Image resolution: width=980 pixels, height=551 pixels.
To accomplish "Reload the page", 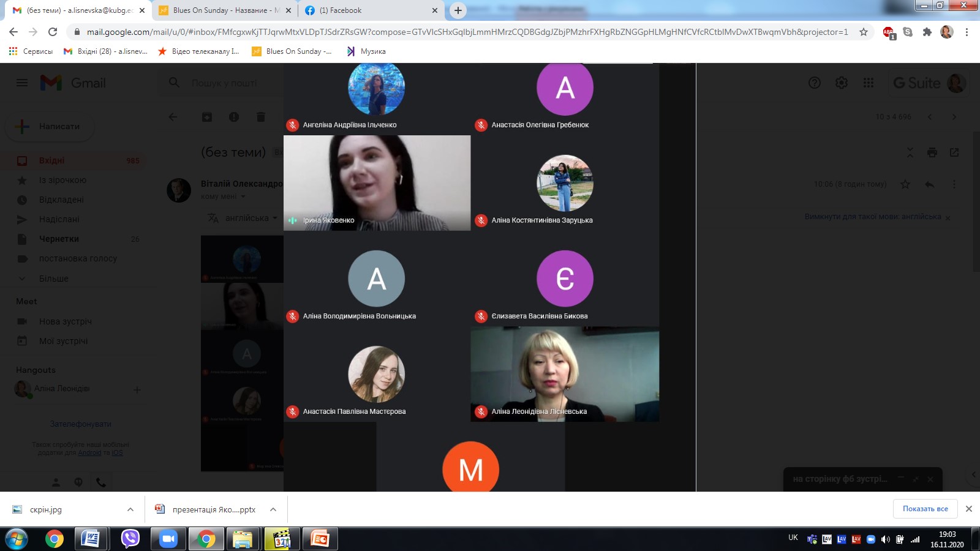I will point(53,32).
